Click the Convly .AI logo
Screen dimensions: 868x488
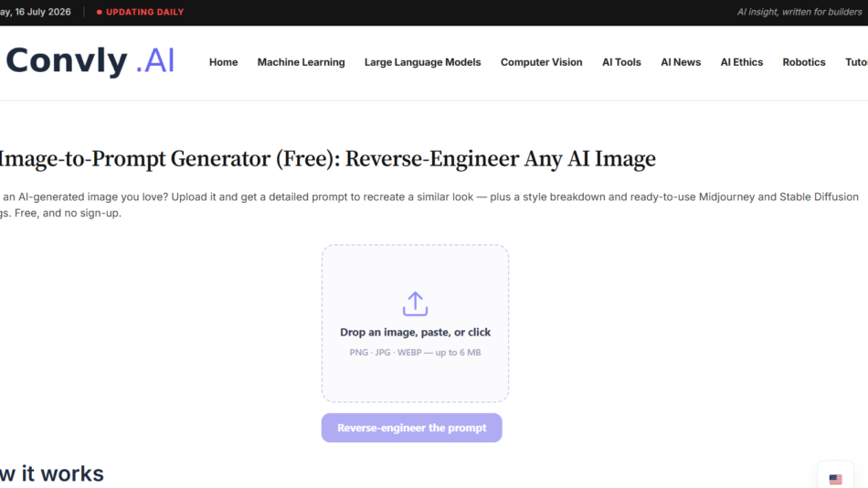pyautogui.click(x=90, y=60)
